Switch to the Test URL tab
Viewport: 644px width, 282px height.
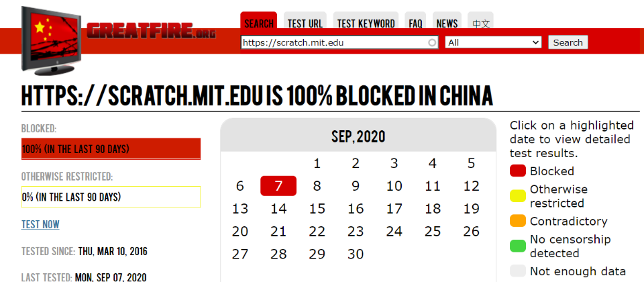pos(305,23)
